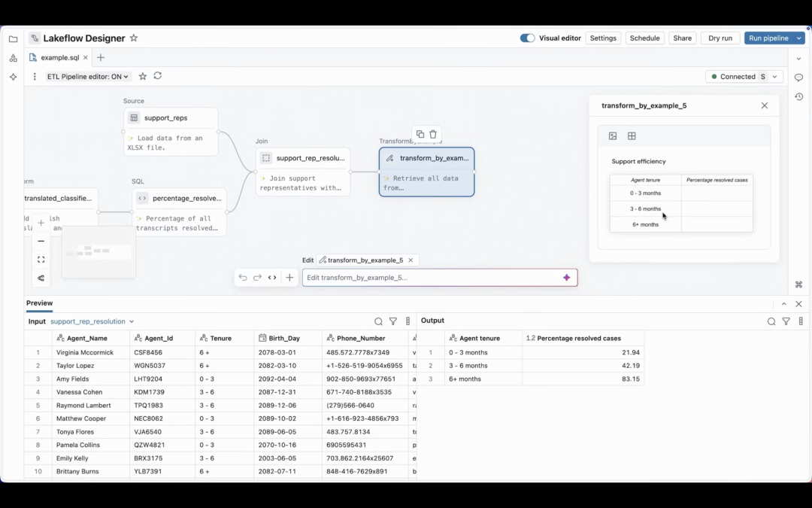This screenshot has width=812, height=508.
Task: Open the support_rep_resolution input dropdown
Action: (92, 321)
